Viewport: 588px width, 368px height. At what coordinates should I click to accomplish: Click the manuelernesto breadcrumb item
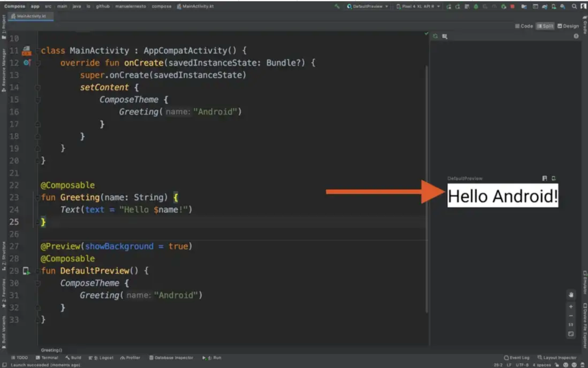pyautogui.click(x=131, y=6)
